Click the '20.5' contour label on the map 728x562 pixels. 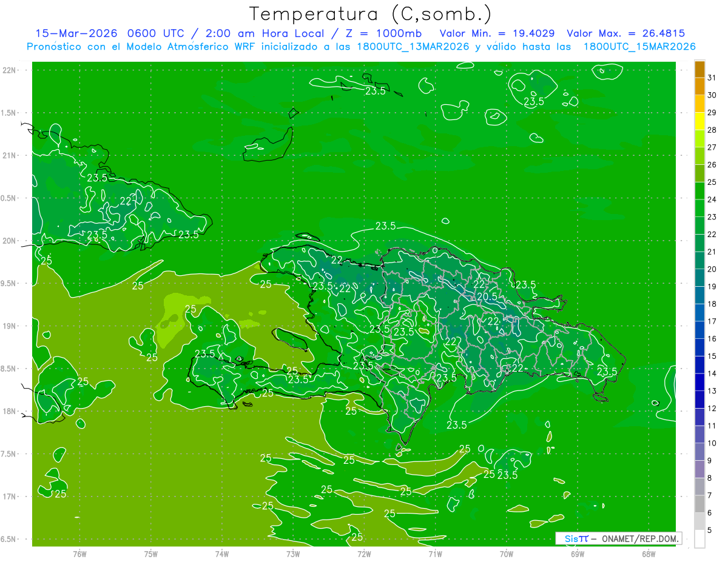pos(487,296)
